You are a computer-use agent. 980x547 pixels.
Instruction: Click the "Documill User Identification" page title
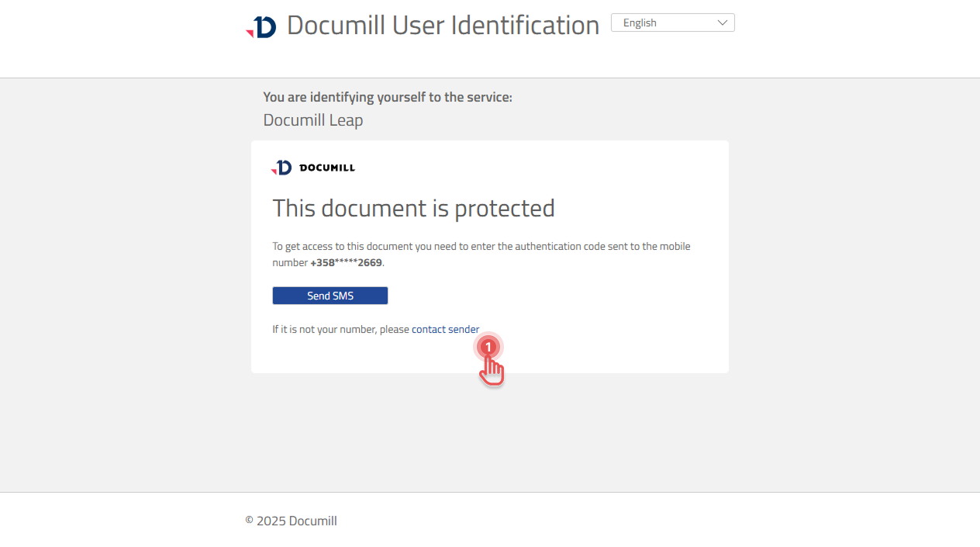pyautogui.click(x=442, y=24)
